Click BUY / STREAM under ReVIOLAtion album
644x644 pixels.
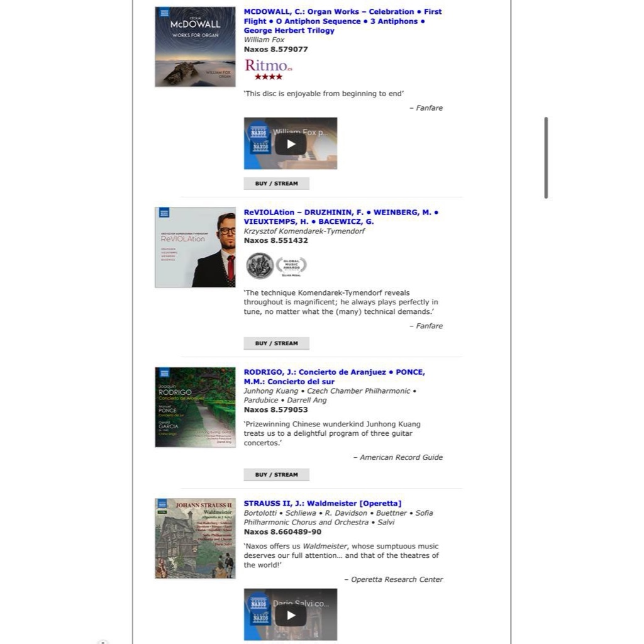point(277,343)
